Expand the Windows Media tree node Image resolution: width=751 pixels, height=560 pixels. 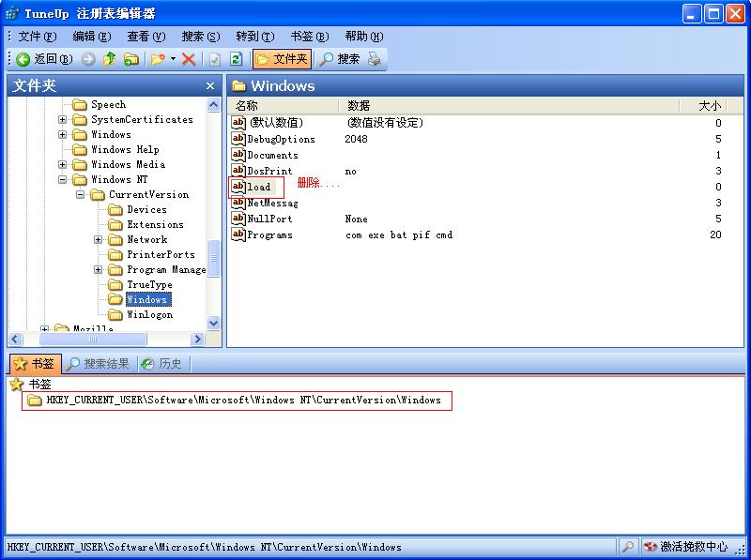pos(62,165)
